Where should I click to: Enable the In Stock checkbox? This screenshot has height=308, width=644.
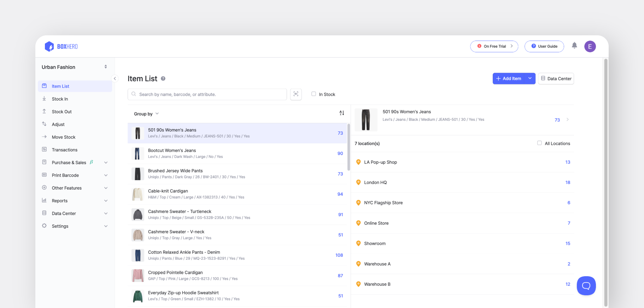tap(314, 94)
